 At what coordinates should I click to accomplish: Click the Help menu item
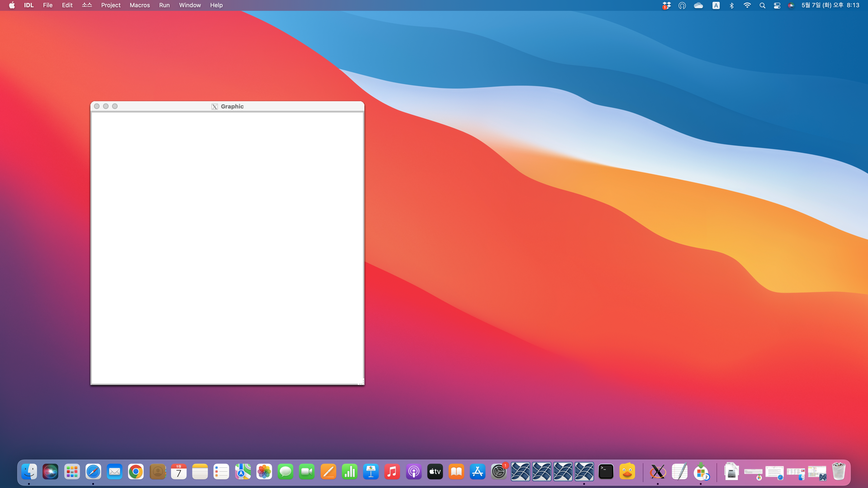click(216, 5)
